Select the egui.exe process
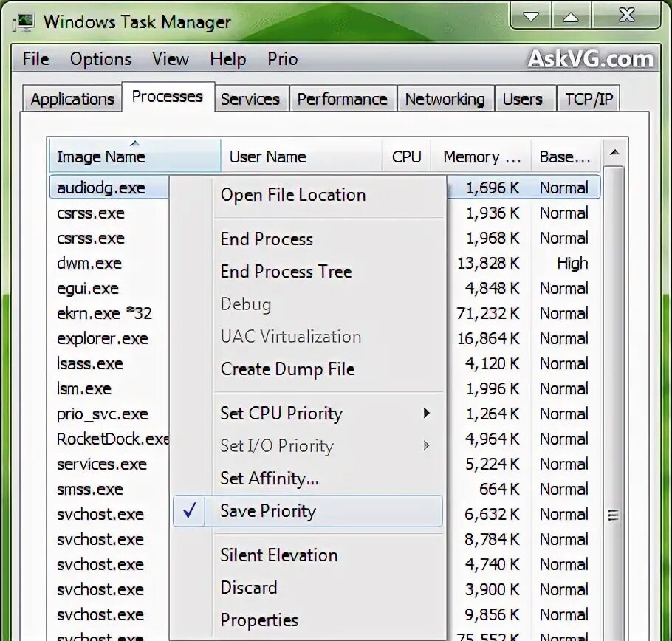The width and height of the screenshot is (672, 641). pyautogui.click(x=88, y=288)
